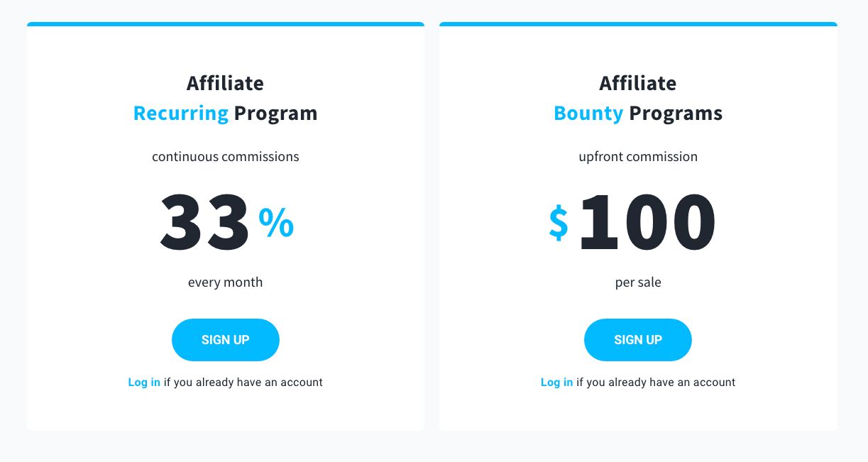Viewport: 868px width, 462px height.
Task: Select the large 100 bounty amount
Action: pos(647,223)
